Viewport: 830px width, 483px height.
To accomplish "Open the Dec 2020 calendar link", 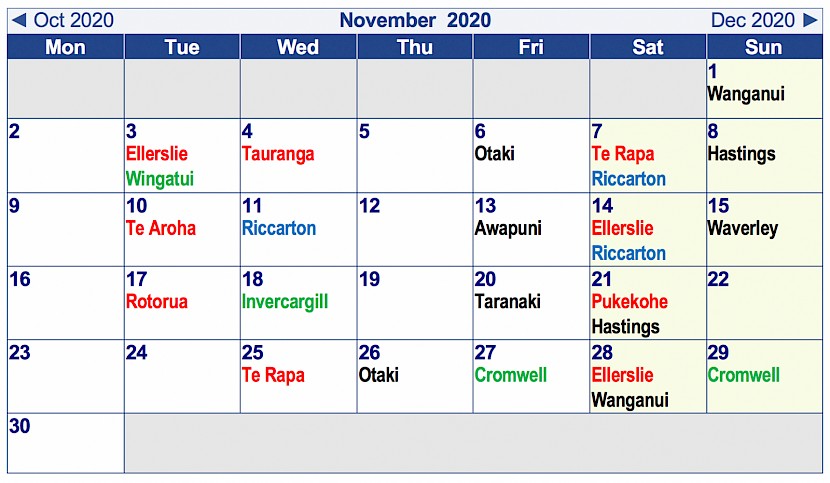I will click(x=753, y=20).
